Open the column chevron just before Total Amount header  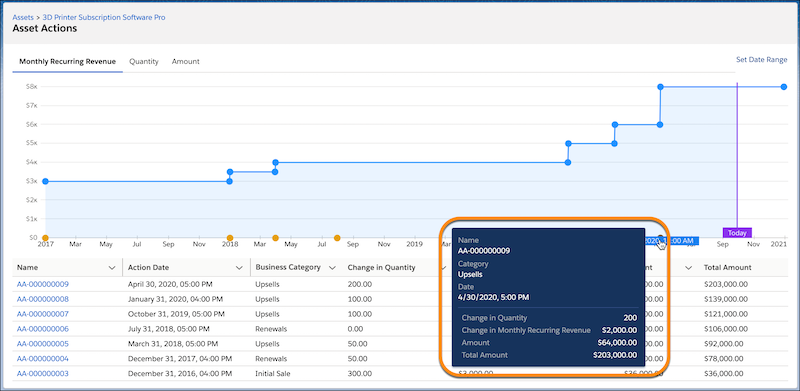[688, 267]
